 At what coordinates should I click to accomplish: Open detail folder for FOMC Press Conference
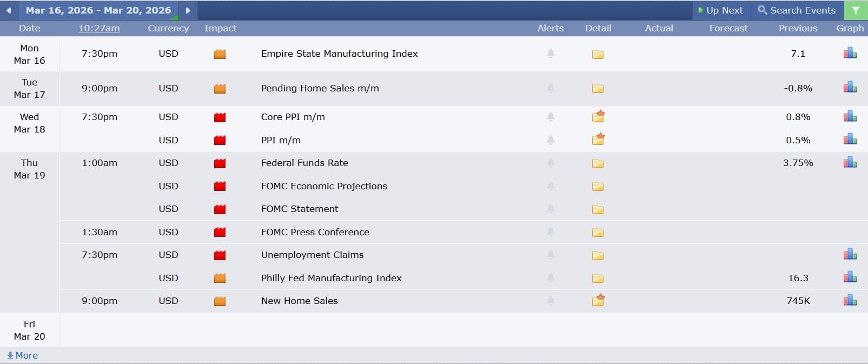click(x=598, y=233)
